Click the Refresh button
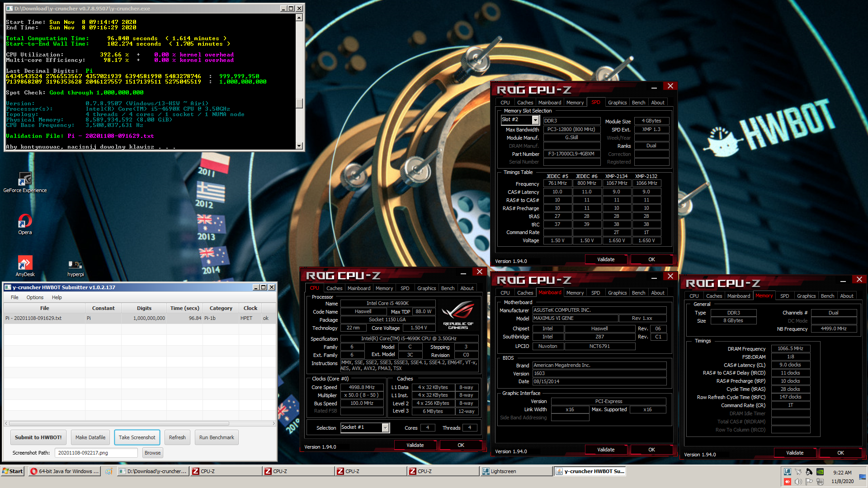 (177, 437)
